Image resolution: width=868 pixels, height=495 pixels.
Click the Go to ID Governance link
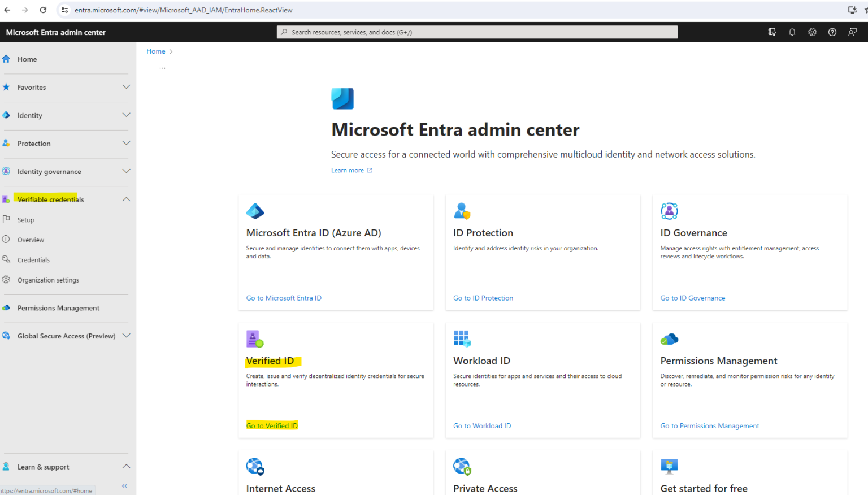click(692, 298)
